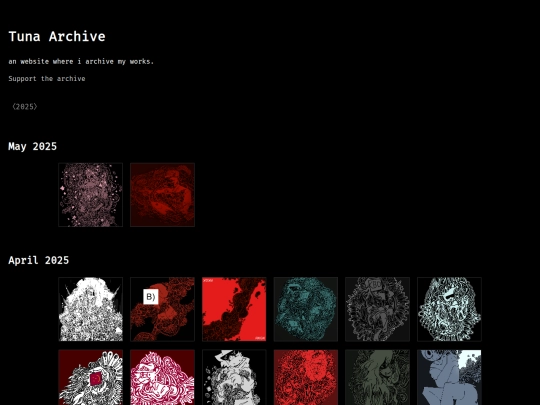This screenshot has width=540, height=405.
Task: Open the pink and white swirl artwork
Action: (x=163, y=377)
